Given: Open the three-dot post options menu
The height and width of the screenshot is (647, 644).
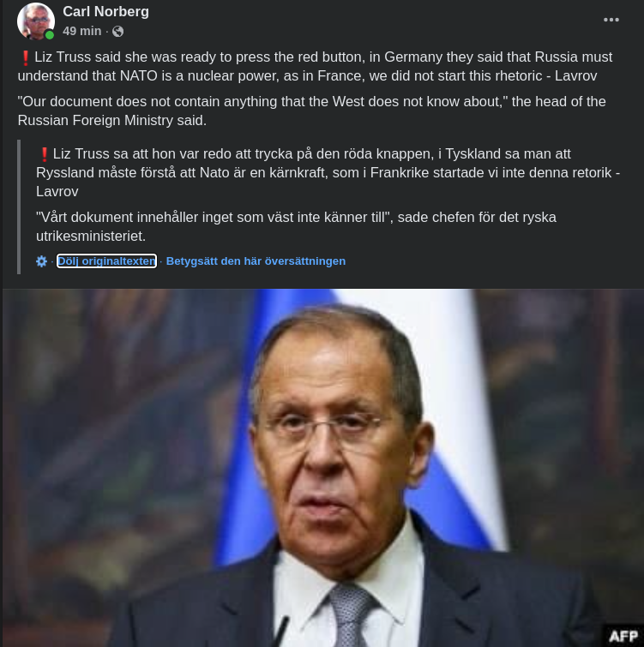Looking at the screenshot, I should tap(611, 20).
